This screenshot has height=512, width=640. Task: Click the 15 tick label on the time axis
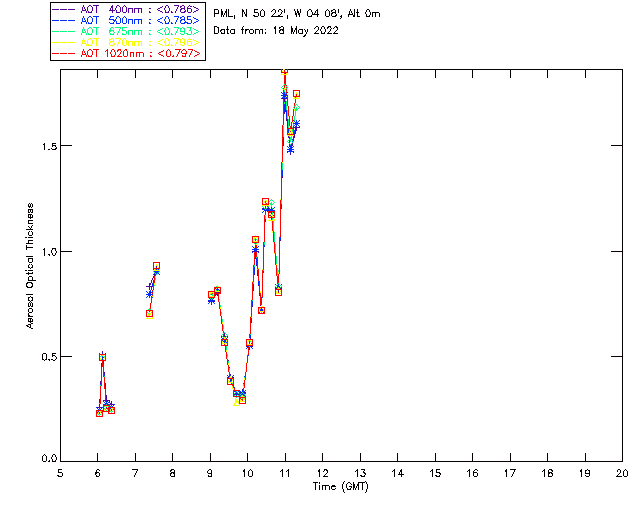[x=435, y=474]
